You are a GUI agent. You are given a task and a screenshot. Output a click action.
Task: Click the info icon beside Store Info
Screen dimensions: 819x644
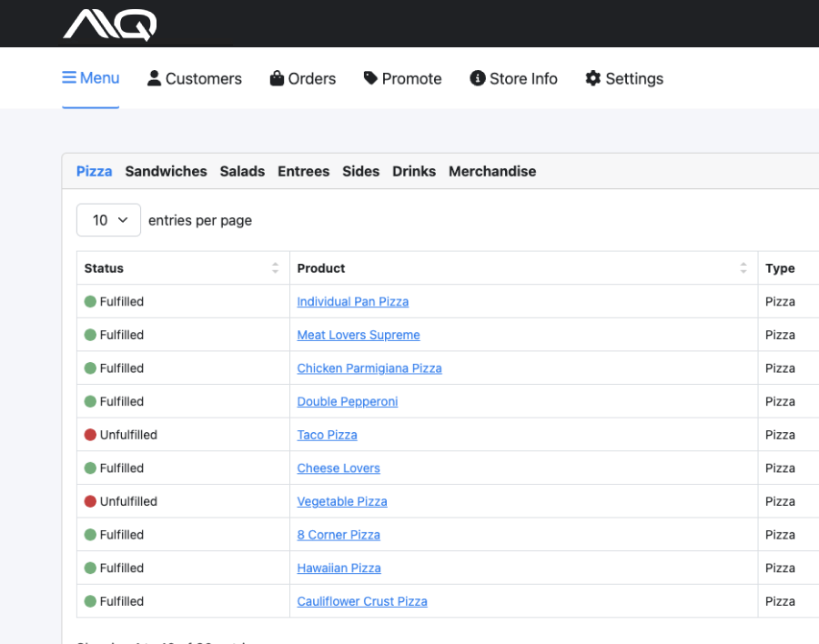pyautogui.click(x=477, y=77)
